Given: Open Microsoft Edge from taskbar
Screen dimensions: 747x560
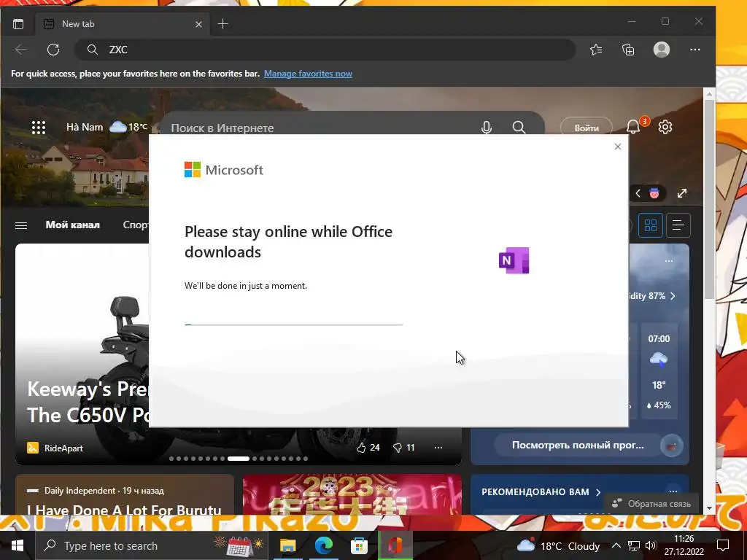Looking at the screenshot, I should point(323,545).
